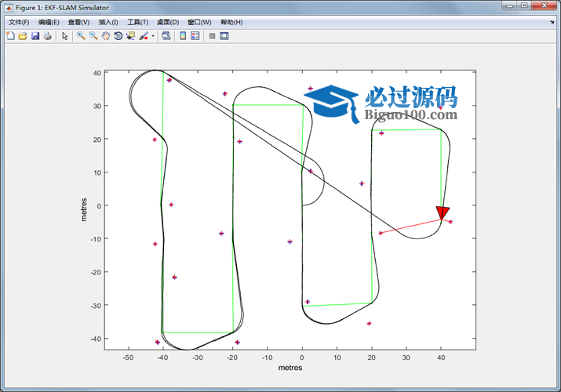Minimize the figure window

coord(510,5)
